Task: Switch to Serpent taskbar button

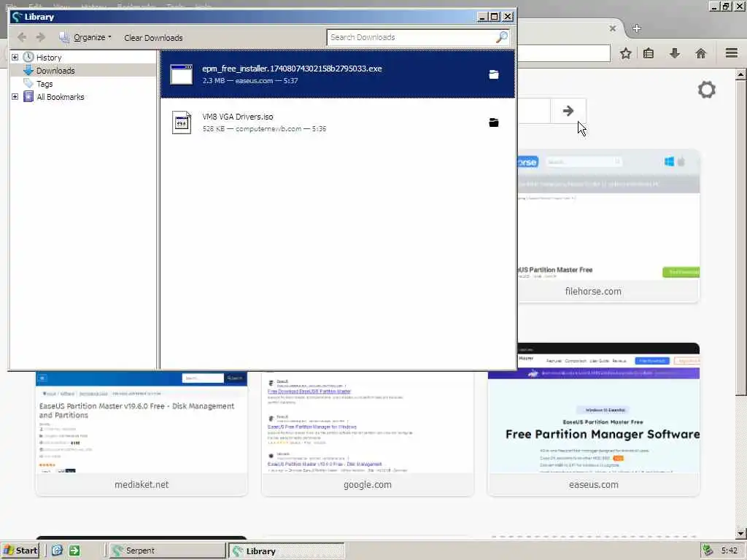Action: point(167,551)
